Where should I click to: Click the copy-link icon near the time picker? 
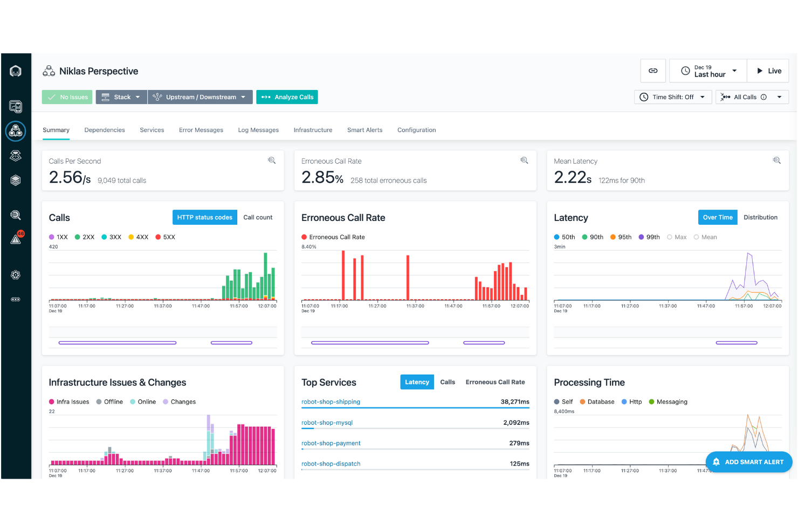click(653, 71)
